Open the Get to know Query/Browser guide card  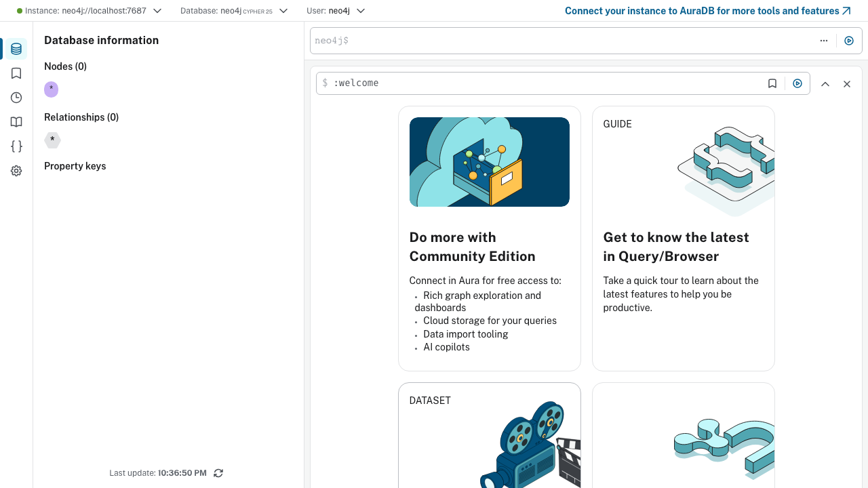coord(684,239)
